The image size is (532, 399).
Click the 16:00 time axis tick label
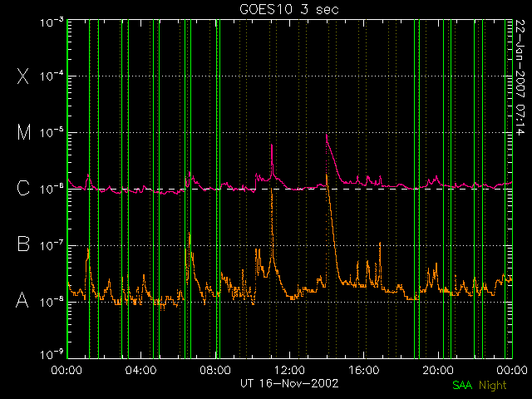[364, 369]
